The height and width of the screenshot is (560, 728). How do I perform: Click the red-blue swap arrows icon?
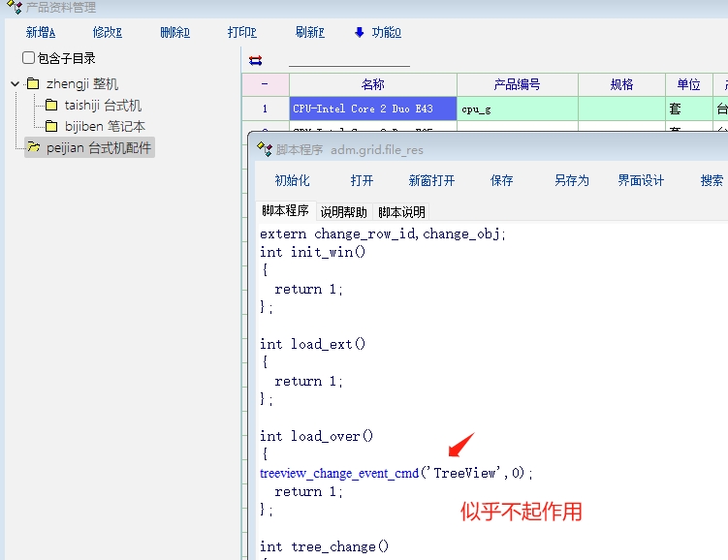tap(256, 60)
